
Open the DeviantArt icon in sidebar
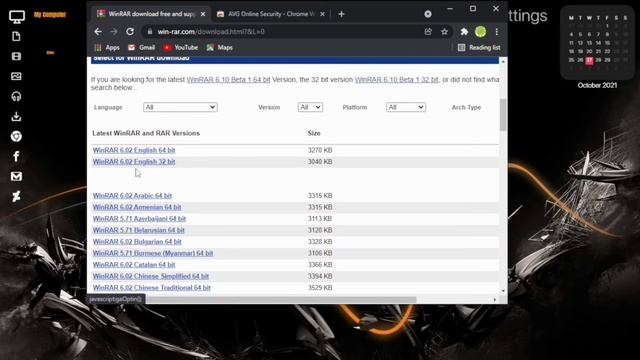(x=16, y=196)
